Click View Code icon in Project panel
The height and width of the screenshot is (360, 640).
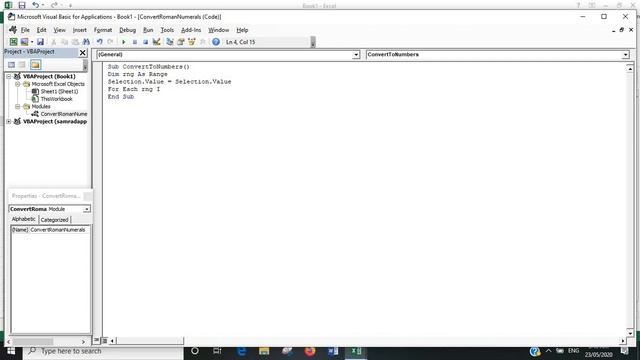coord(11,64)
